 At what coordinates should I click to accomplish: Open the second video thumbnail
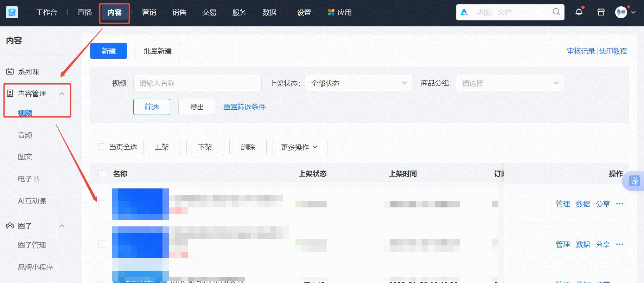140,242
